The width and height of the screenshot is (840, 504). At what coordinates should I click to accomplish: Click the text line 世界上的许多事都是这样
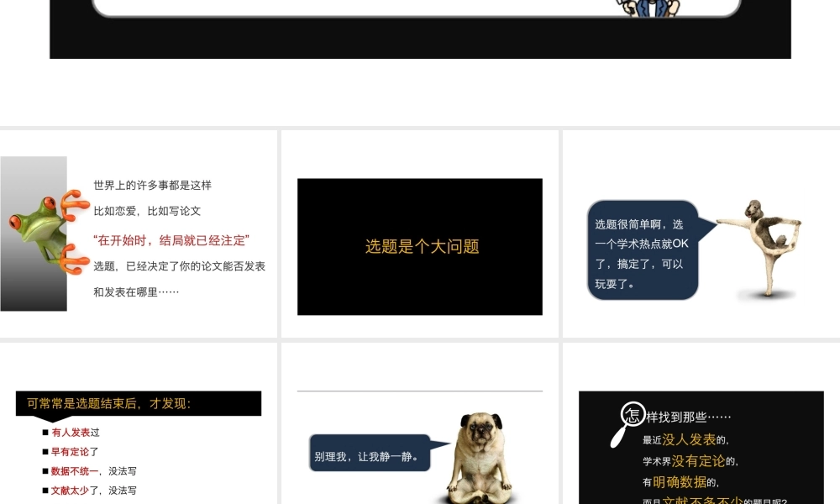152,185
